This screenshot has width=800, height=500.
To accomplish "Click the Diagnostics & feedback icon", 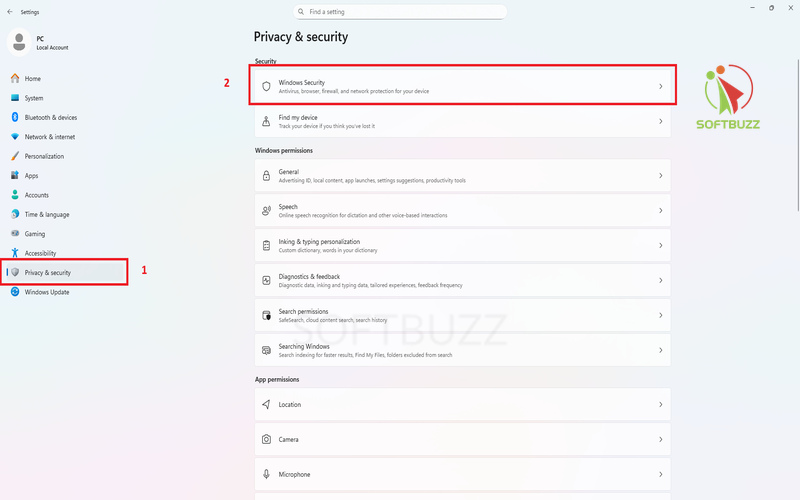I will pyautogui.click(x=266, y=280).
